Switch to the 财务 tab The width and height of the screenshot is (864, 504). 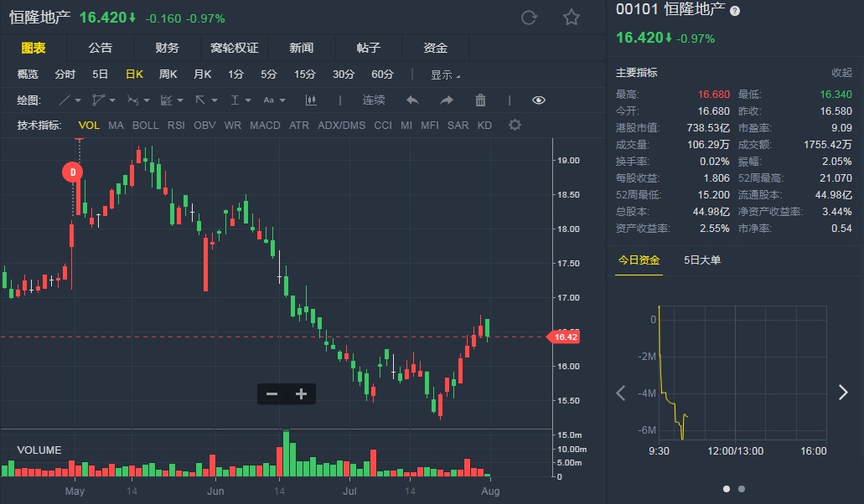coord(167,48)
